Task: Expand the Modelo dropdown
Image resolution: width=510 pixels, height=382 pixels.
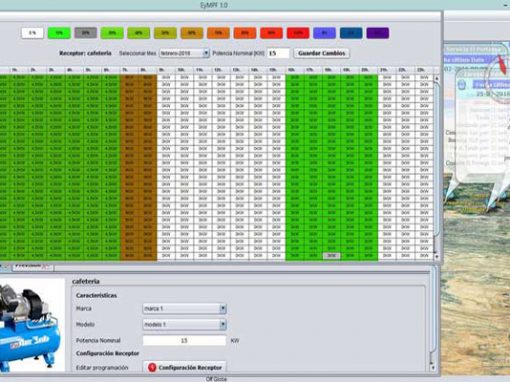Action: click(184, 324)
